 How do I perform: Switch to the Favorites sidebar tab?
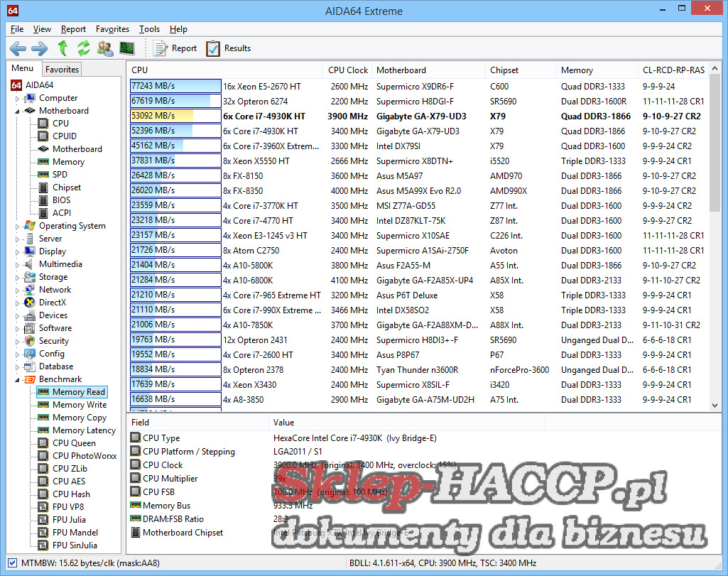[62, 69]
